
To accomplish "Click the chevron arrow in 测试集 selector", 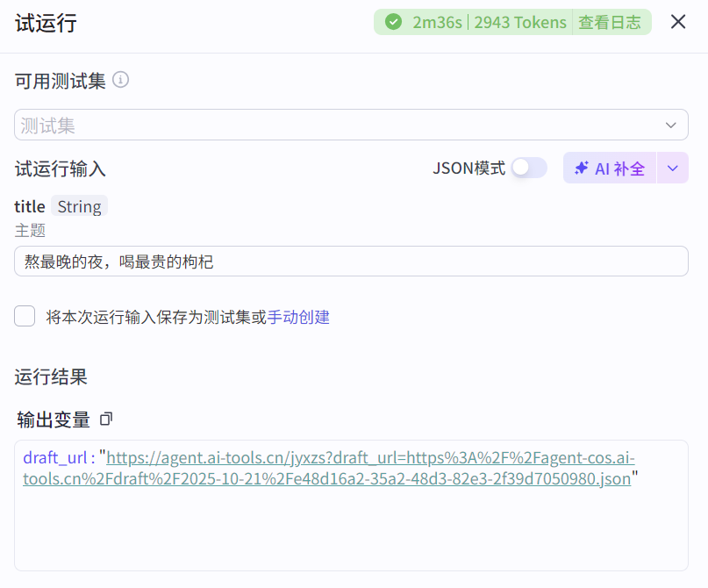I will [671, 125].
